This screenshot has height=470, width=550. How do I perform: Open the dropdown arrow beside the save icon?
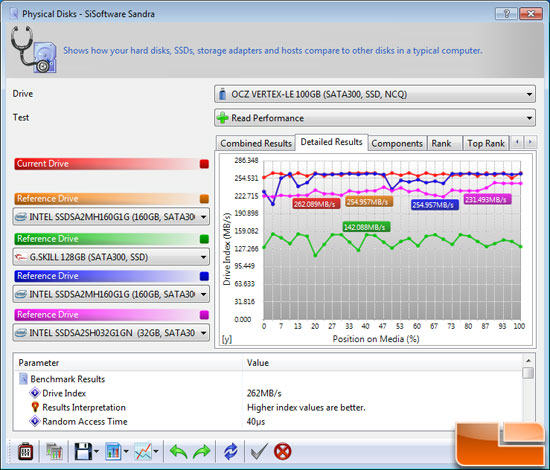96,452
